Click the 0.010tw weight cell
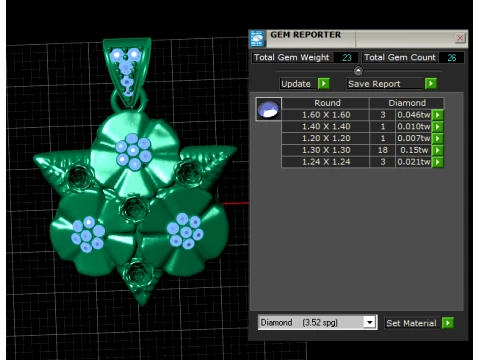Viewport: 480px width, 360px height. [x=414, y=127]
